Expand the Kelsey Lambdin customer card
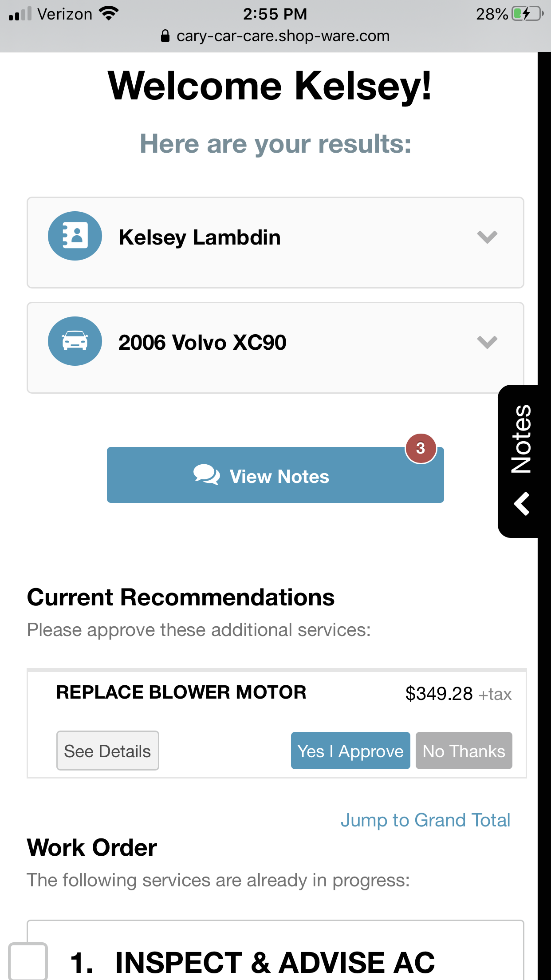The height and width of the screenshot is (980, 551). point(487,237)
